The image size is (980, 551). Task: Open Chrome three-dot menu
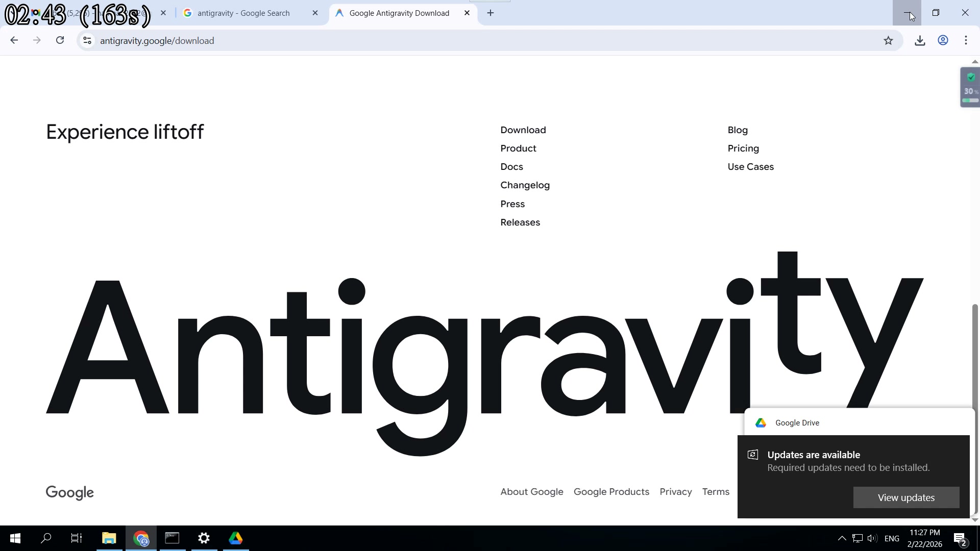966,40
